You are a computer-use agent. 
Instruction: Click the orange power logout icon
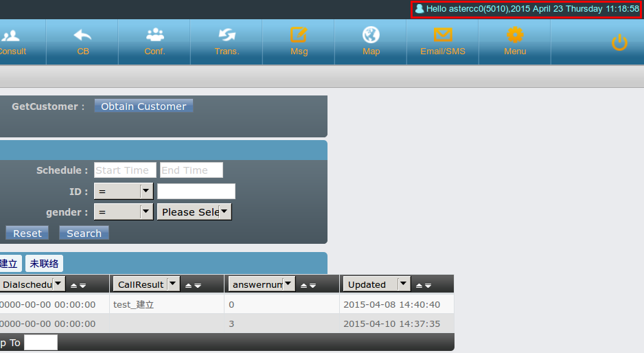[619, 43]
